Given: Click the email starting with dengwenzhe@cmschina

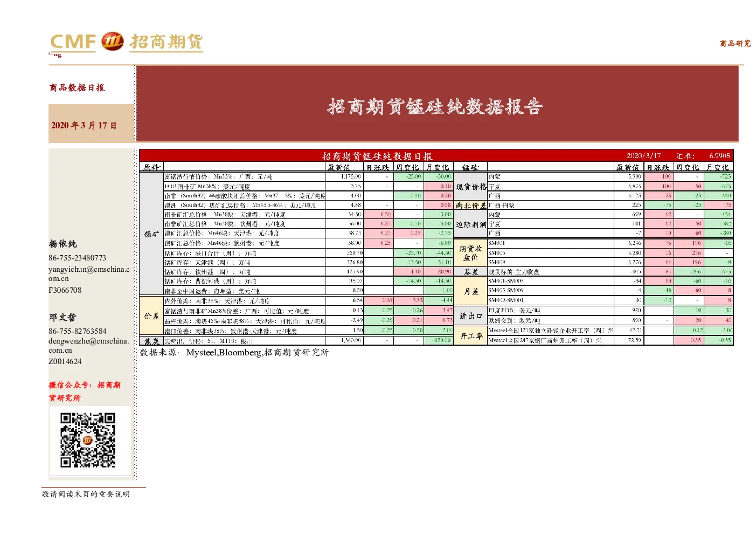Looking at the screenshot, I should (x=89, y=345).
